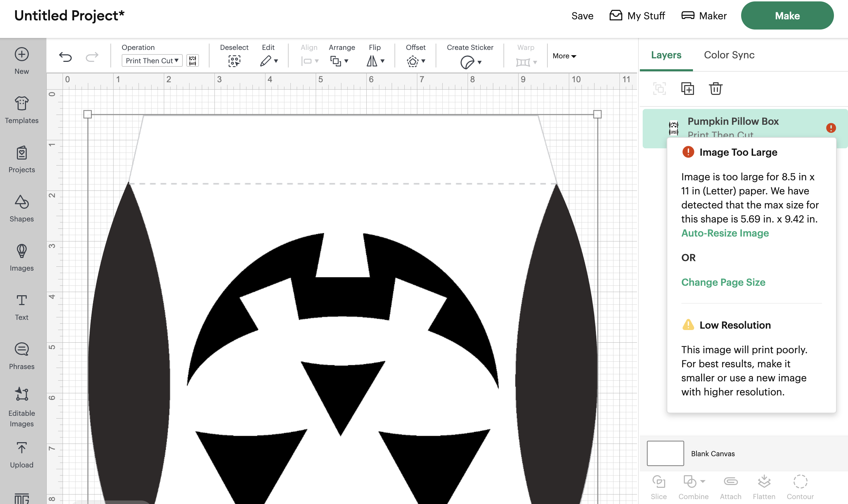
Task: Click the green Make button
Action: [787, 15]
